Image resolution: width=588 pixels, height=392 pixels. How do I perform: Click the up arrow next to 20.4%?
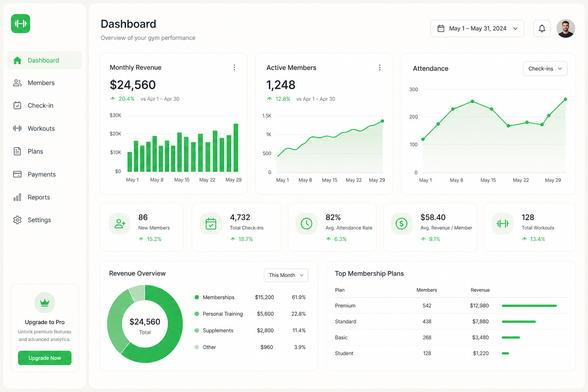coord(113,99)
